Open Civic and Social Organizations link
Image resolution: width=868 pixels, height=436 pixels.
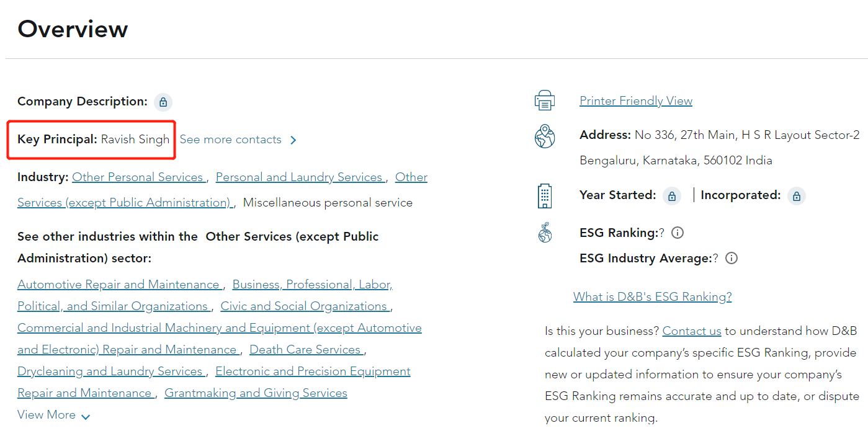click(x=304, y=306)
